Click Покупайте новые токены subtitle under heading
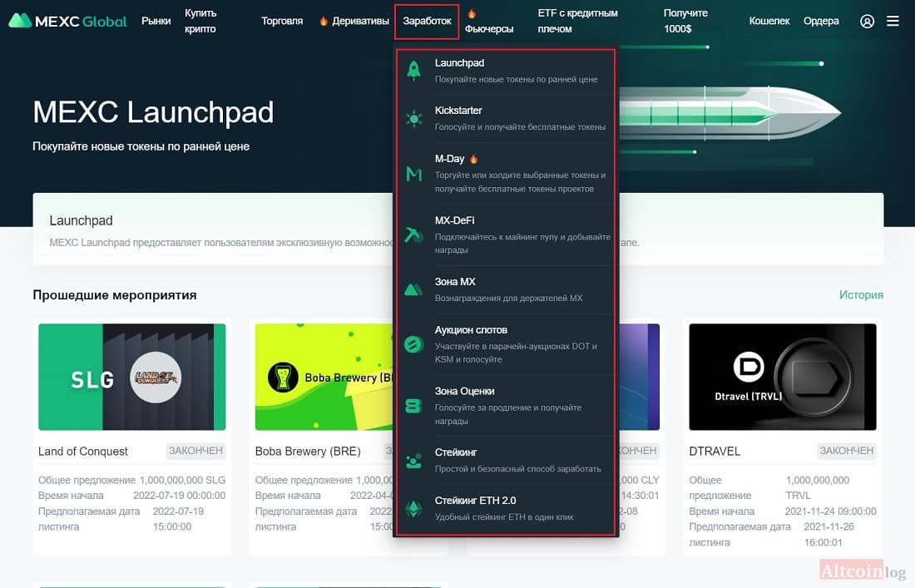This screenshot has height=588, width=915. click(x=141, y=146)
